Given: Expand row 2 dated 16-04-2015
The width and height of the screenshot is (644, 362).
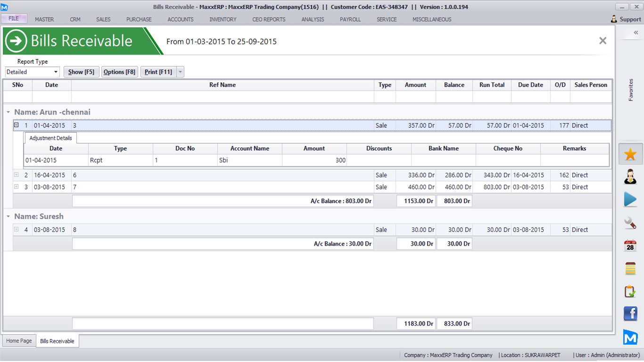Looking at the screenshot, I should click(x=16, y=175).
